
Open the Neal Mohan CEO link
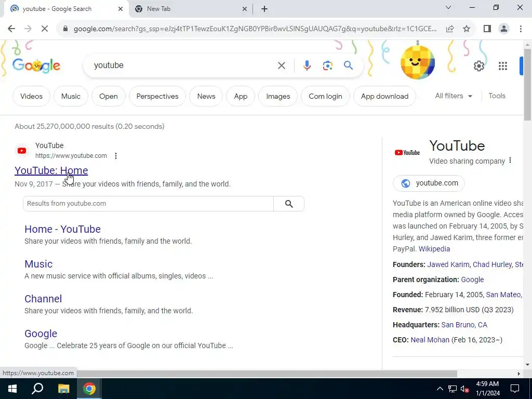tap(430, 340)
